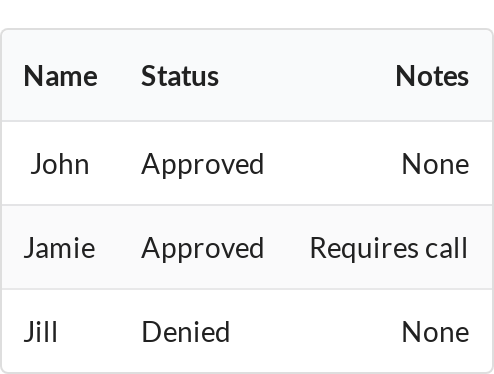This screenshot has width=494, height=374.
Task: Click the word call in Jamie's notes
Action: (x=446, y=247)
